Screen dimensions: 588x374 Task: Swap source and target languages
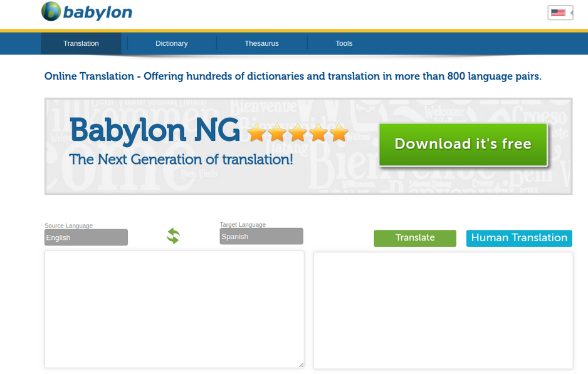(173, 236)
